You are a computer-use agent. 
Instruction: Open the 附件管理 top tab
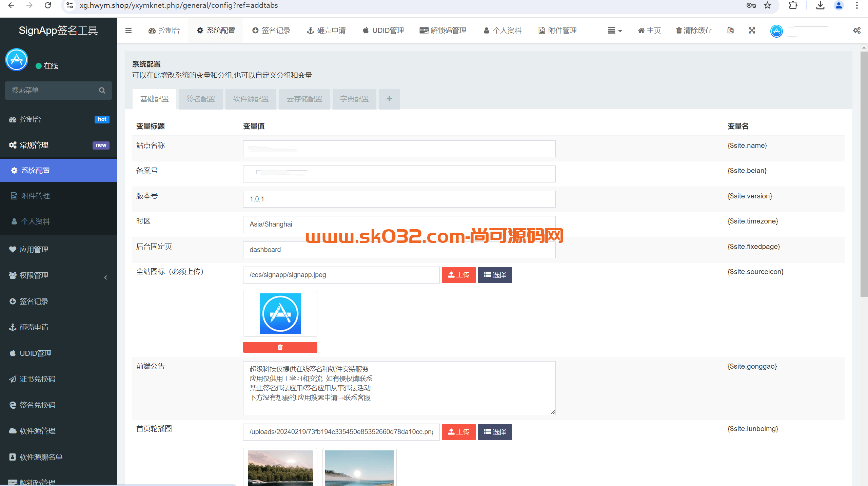point(558,31)
